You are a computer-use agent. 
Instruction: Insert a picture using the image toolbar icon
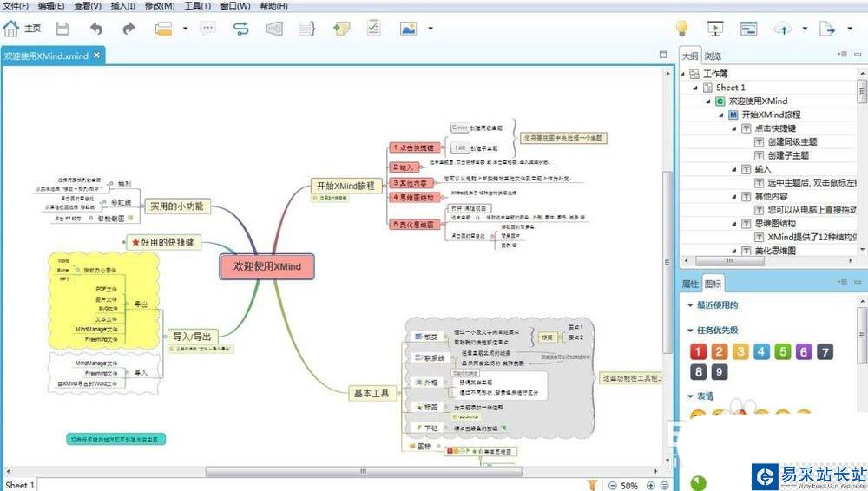coord(408,29)
